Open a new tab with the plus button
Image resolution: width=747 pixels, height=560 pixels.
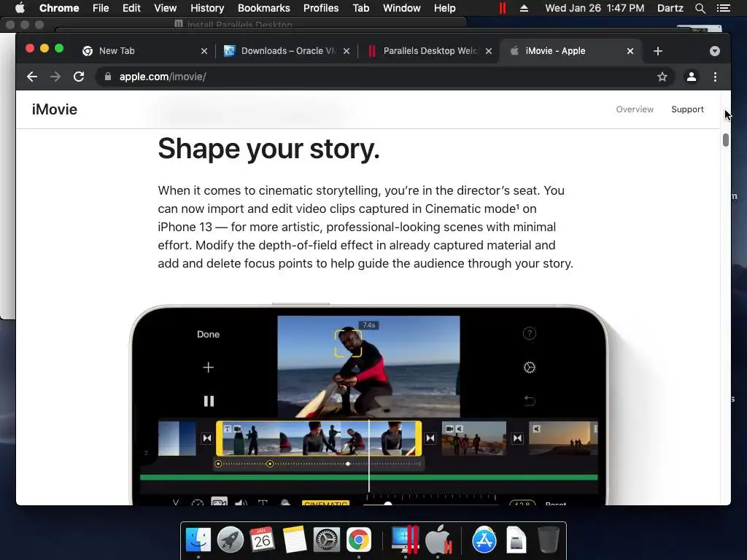click(x=658, y=51)
